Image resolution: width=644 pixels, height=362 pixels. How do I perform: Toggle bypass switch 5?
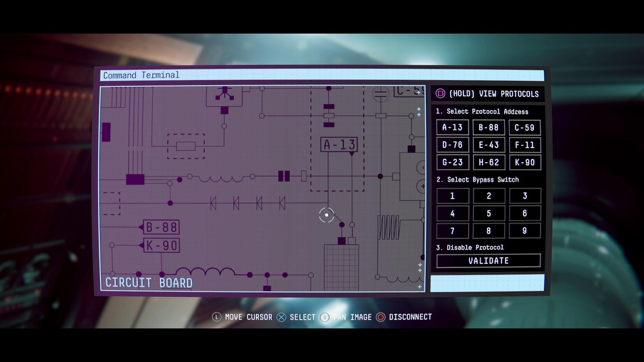(x=488, y=213)
